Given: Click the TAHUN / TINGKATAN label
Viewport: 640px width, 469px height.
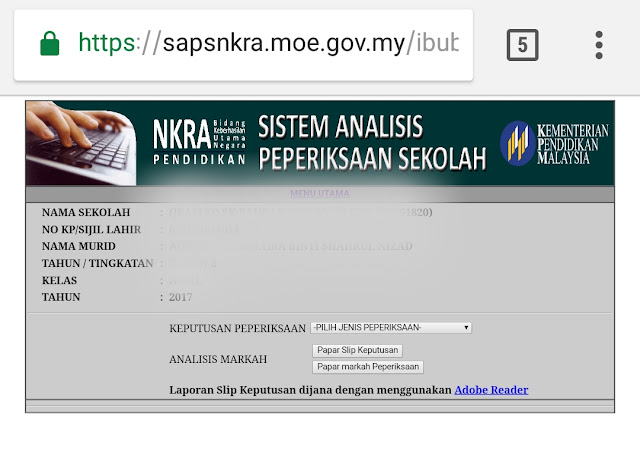Looking at the screenshot, I should click(98, 263).
